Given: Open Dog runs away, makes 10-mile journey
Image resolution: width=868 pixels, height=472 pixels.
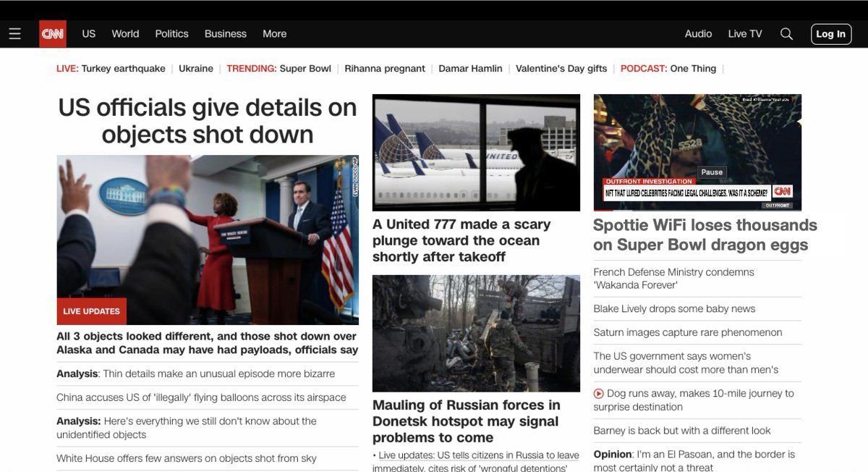Looking at the screenshot, I should coord(694,400).
